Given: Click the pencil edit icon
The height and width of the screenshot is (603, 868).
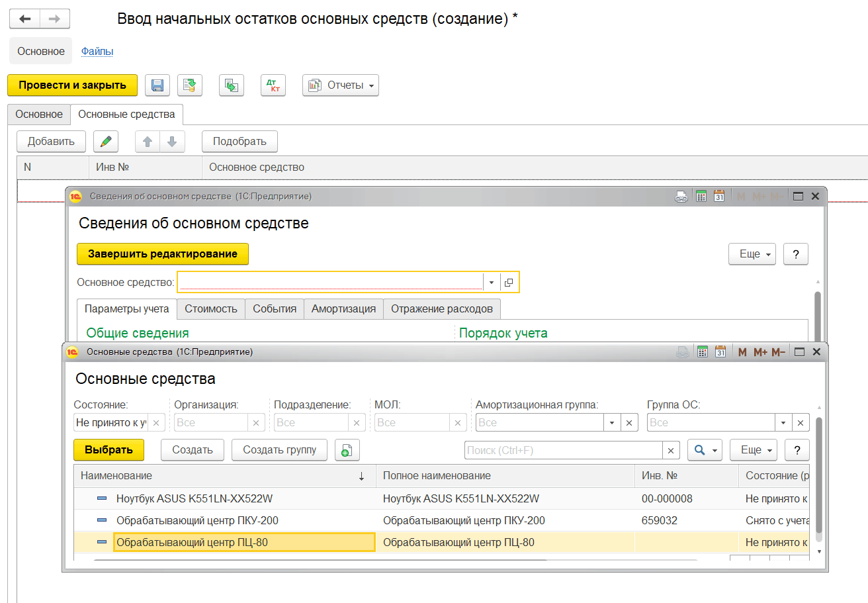Looking at the screenshot, I should [x=106, y=141].
